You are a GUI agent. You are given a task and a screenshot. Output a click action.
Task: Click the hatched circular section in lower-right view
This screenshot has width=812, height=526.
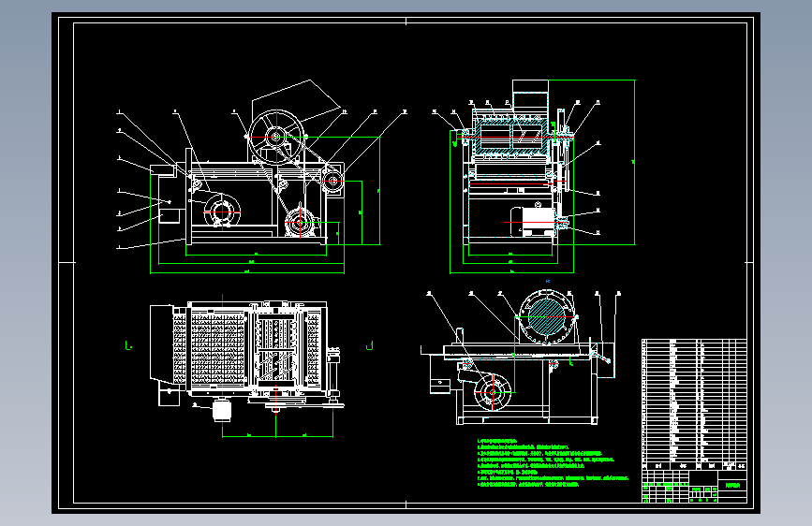(x=546, y=316)
